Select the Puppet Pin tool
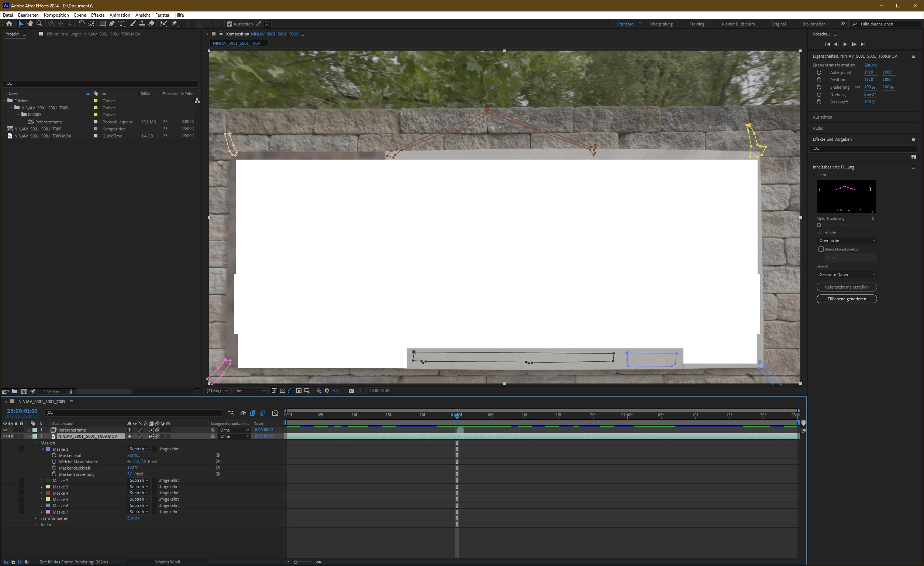This screenshot has height=566, width=924. coord(175,24)
